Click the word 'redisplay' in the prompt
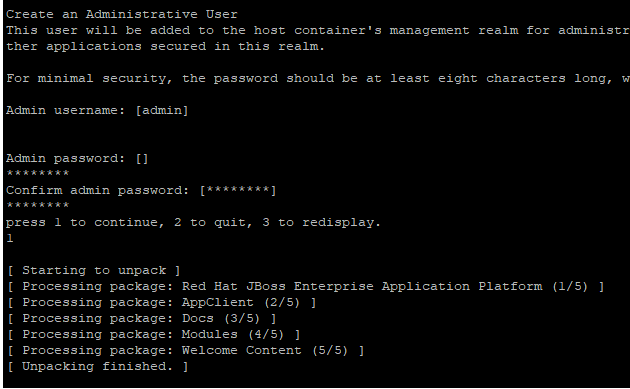The height and width of the screenshot is (389, 630). [x=342, y=223]
